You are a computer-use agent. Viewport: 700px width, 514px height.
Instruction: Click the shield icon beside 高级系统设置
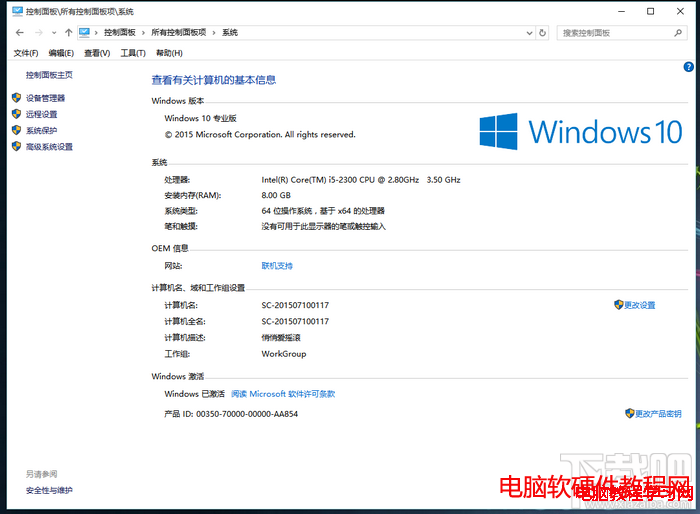(x=17, y=146)
